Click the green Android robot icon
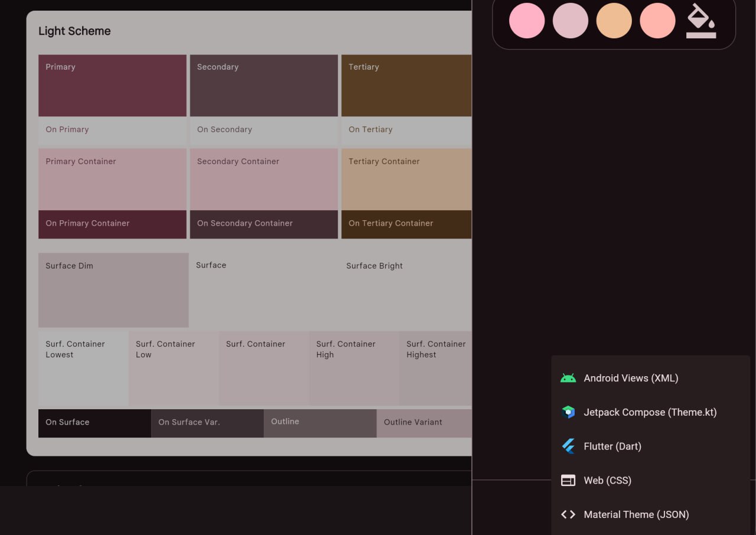Viewport: 756px width, 535px height. (568, 379)
